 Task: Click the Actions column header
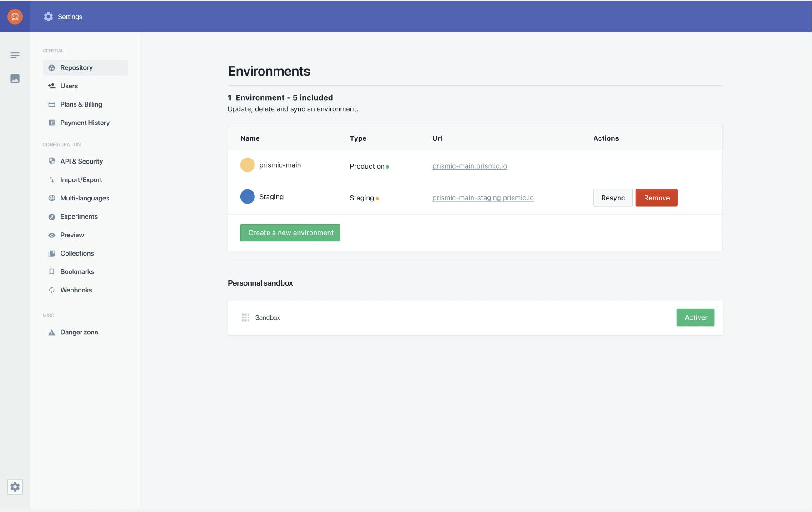pos(606,138)
